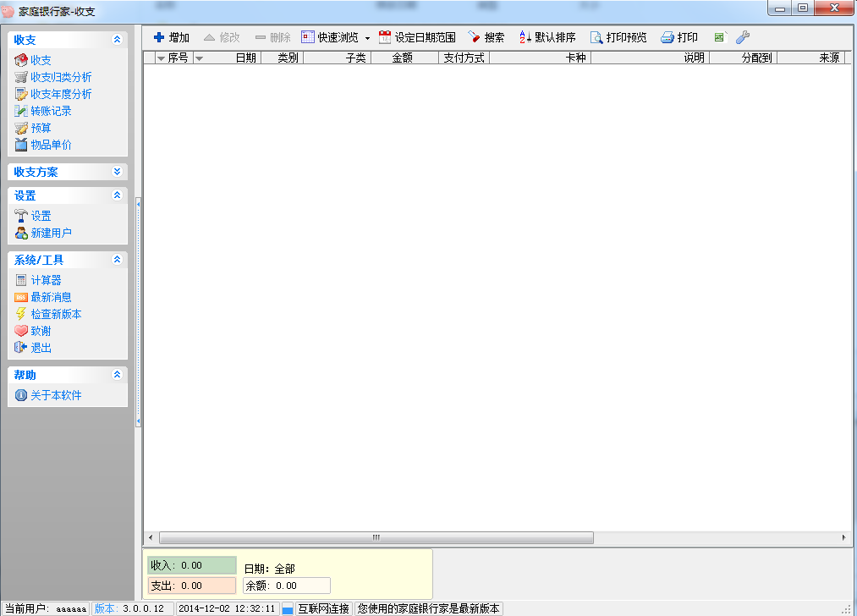Click the 删除 toolbar button
Image resolution: width=857 pixels, height=616 pixels.
(x=273, y=37)
